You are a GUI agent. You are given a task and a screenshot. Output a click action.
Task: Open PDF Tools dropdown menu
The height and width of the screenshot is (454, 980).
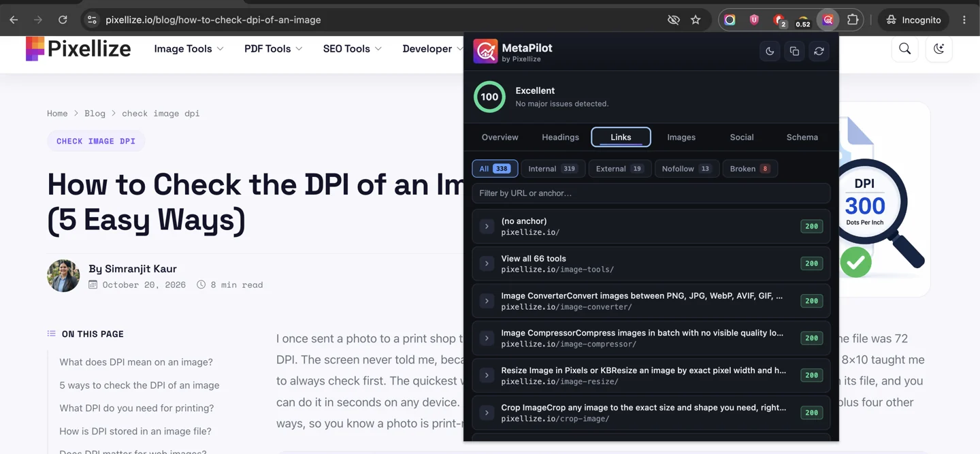pos(273,48)
